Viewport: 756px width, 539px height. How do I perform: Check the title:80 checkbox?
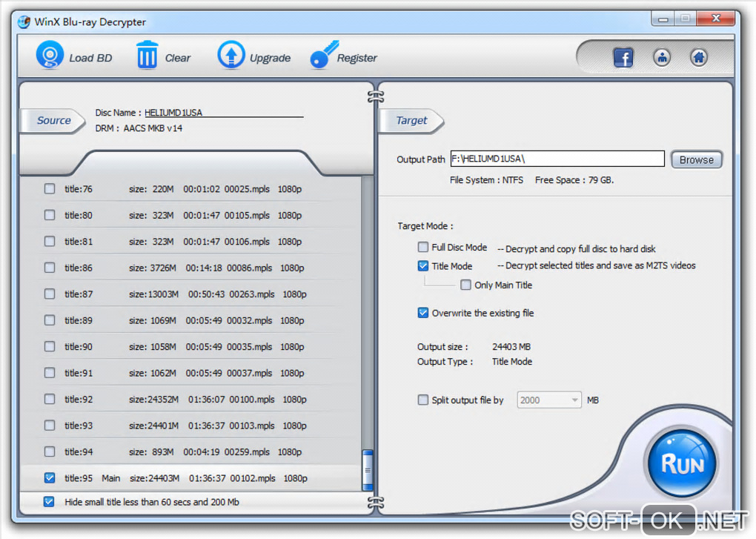[x=50, y=214]
